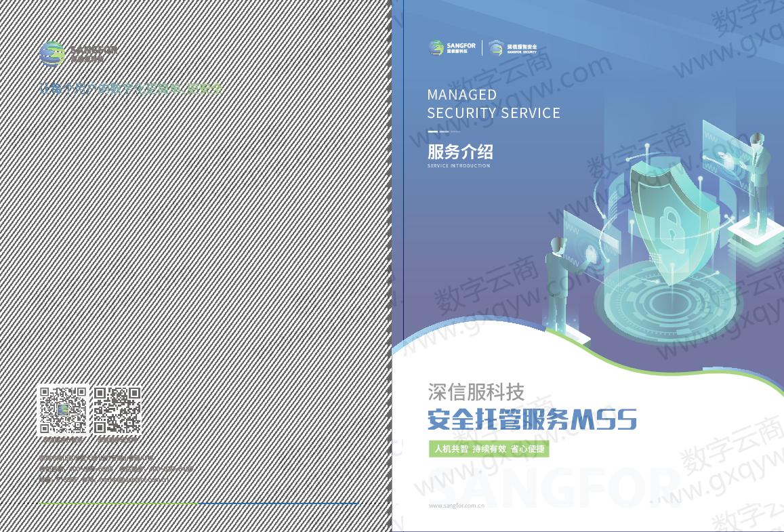Click the green '人机共智 持续有效 省心便捷' badge

[489, 449]
